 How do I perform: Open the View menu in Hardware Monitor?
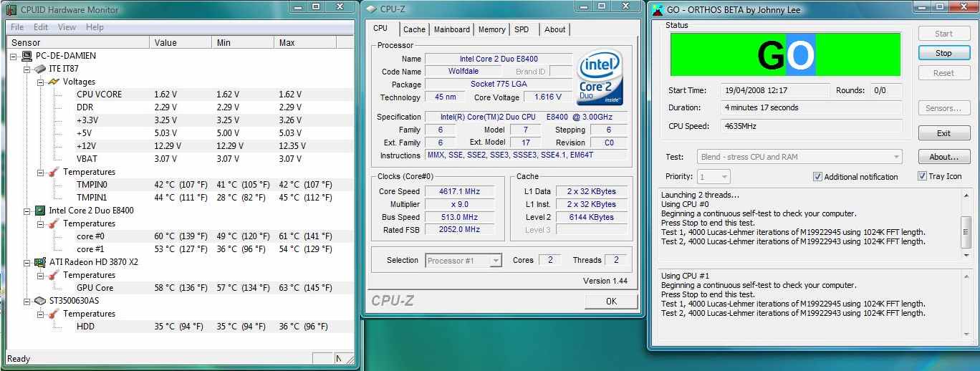(67, 27)
